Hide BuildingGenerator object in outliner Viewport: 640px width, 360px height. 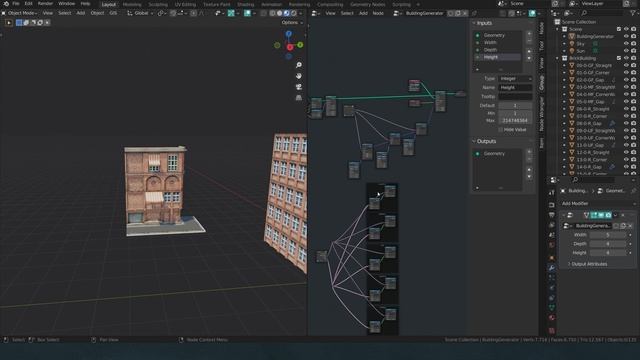coord(626,36)
